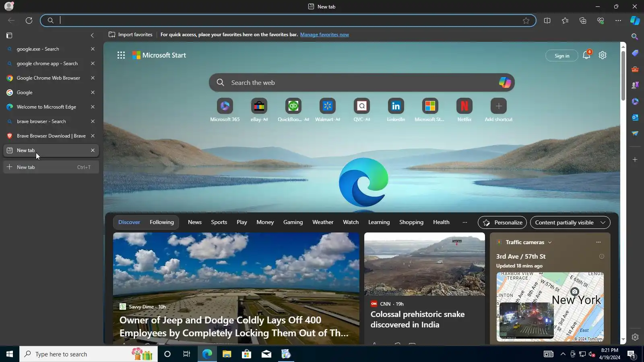Screen dimensions: 644x362
Task: Open Split screen view
Action: [547, 21]
